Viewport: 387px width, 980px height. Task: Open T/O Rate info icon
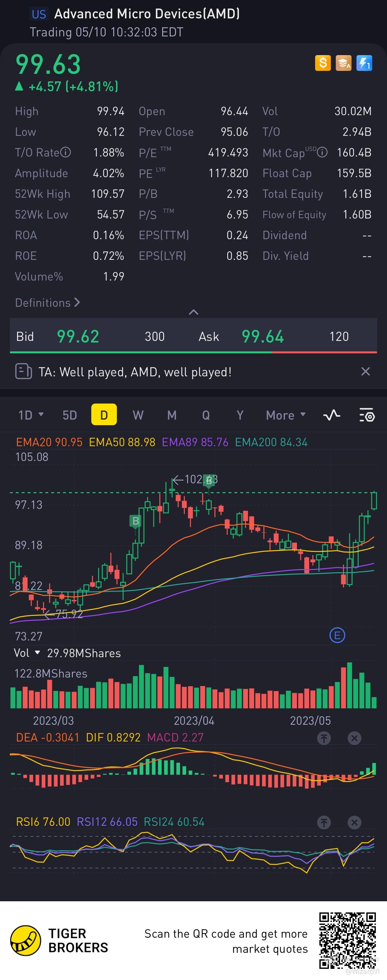66,153
